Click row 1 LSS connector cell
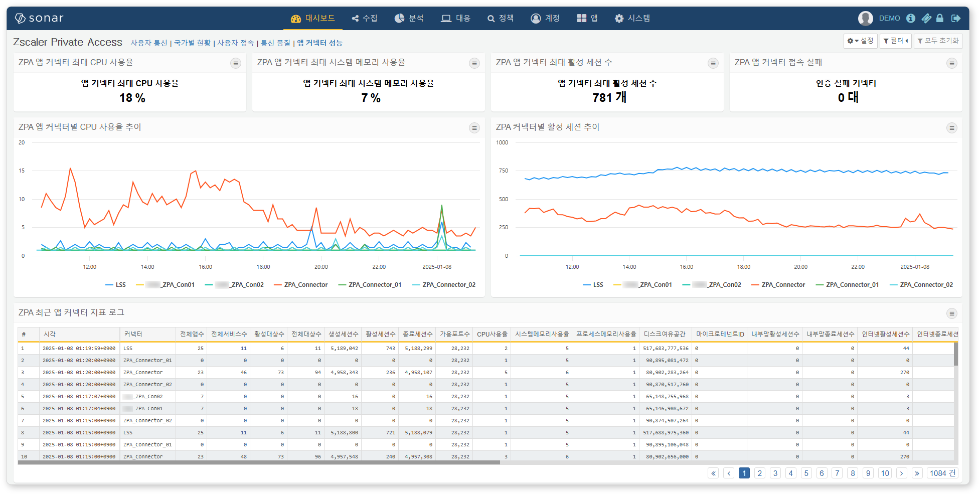 tap(148, 349)
